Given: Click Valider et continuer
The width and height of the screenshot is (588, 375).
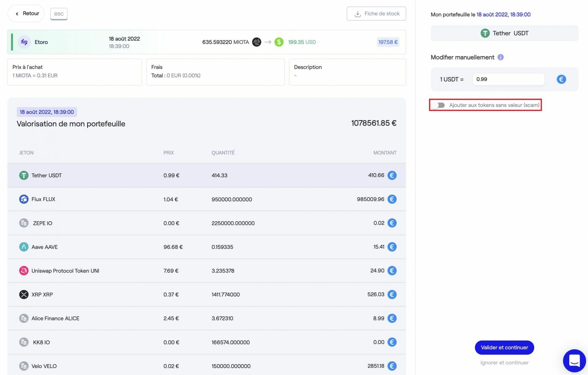Looking at the screenshot, I should point(504,348).
